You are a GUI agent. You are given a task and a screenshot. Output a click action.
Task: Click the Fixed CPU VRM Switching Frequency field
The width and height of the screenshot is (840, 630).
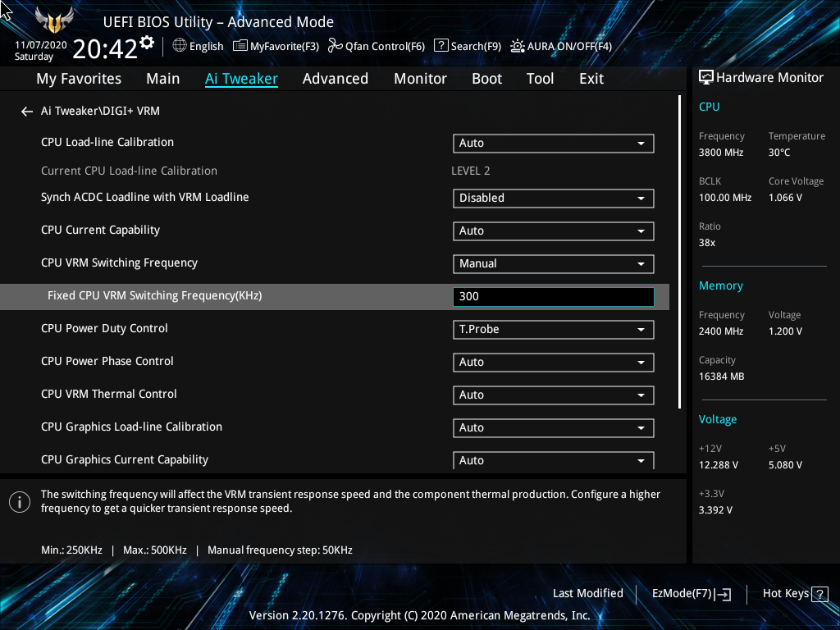pyautogui.click(x=554, y=296)
